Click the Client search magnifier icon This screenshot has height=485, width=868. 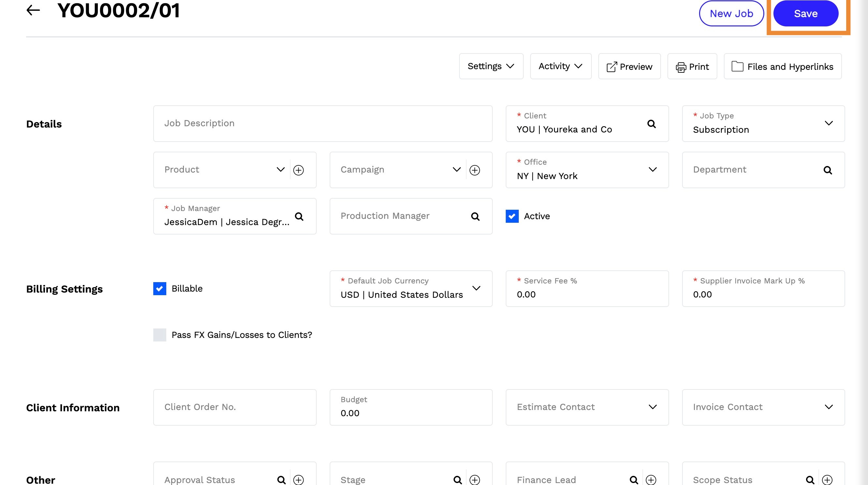pyautogui.click(x=651, y=124)
